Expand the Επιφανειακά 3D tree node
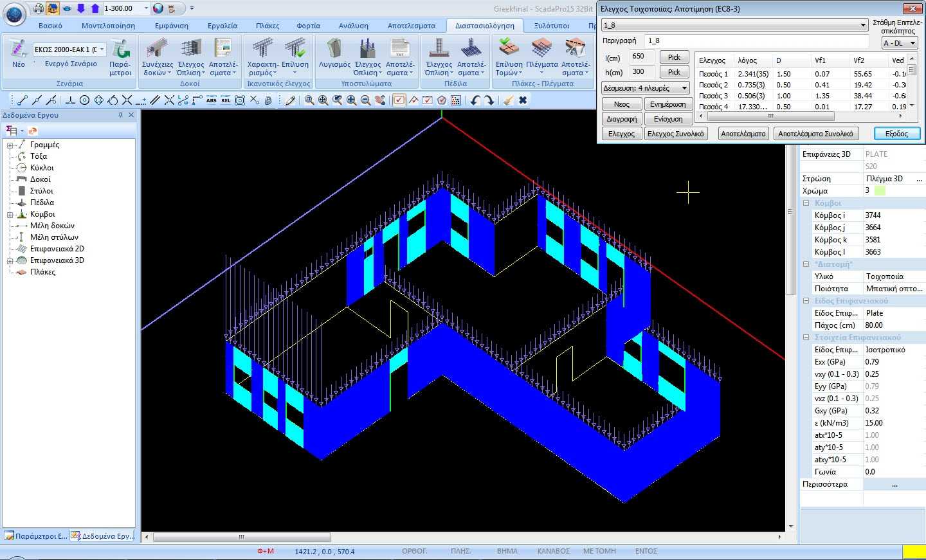 pos(10,260)
